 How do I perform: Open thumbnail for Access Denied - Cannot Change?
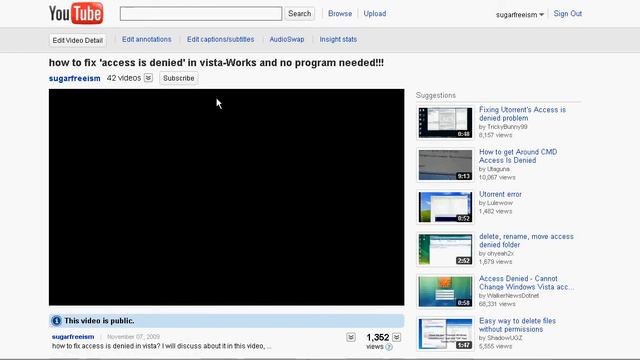click(445, 291)
